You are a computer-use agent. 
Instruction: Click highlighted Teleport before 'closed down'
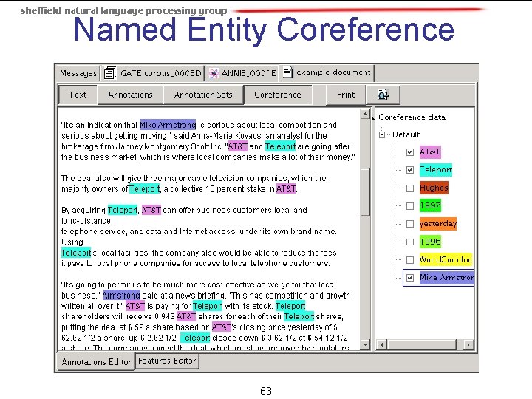195,338
